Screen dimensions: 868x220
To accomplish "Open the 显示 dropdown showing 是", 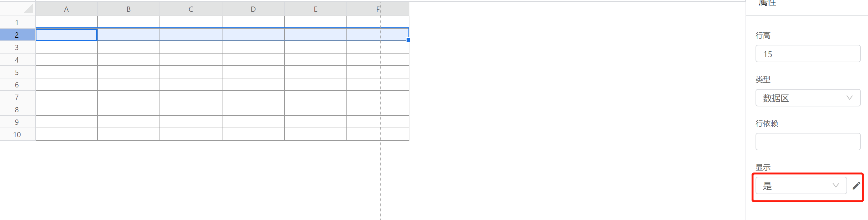I will coord(801,186).
